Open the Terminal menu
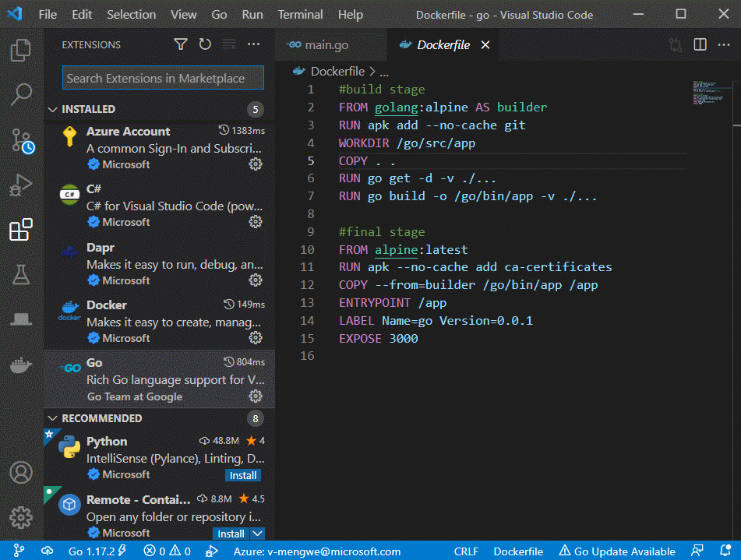741x560 pixels. pyautogui.click(x=299, y=14)
